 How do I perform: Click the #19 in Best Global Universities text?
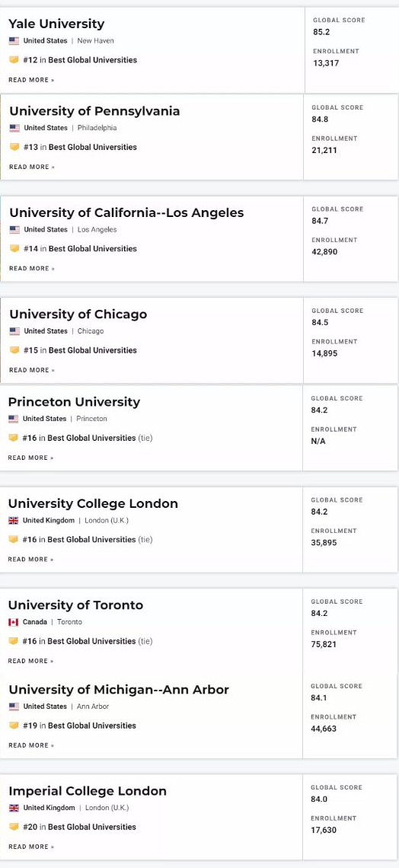click(80, 726)
